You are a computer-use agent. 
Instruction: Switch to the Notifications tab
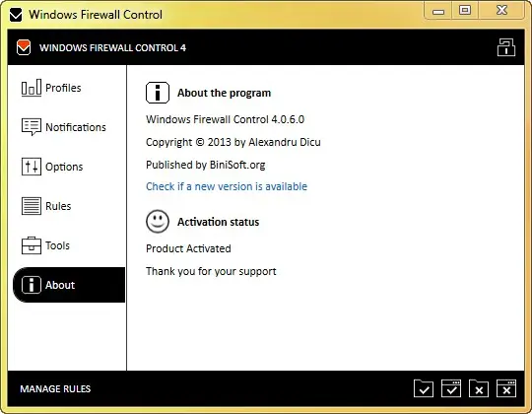(76, 127)
